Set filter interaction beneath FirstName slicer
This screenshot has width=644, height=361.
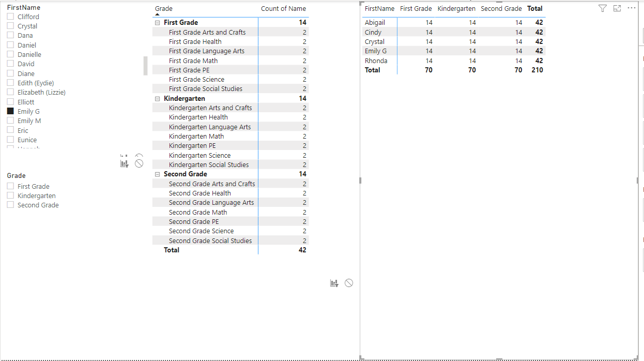point(124,163)
